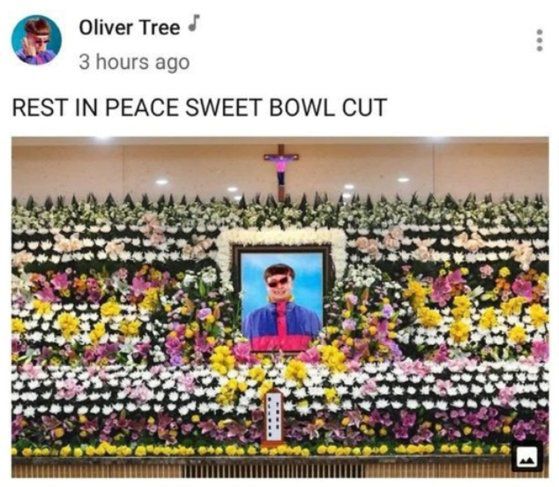The height and width of the screenshot is (487, 559).
Task: Click the memorial tablet below the portrait
Action: (273, 416)
